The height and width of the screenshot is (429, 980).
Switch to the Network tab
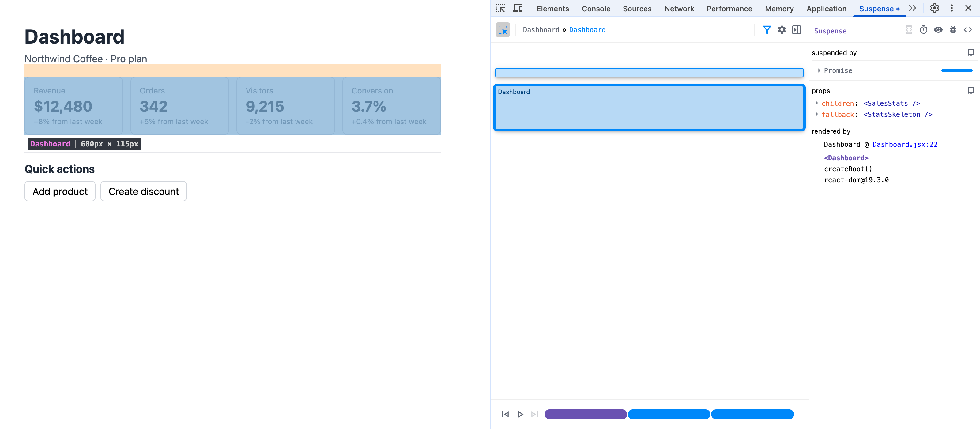[x=679, y=8]
